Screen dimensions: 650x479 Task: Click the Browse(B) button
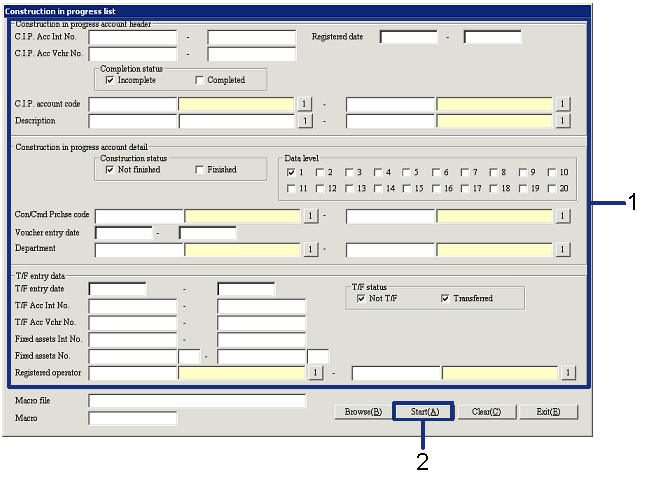click(x=364, y=412)
